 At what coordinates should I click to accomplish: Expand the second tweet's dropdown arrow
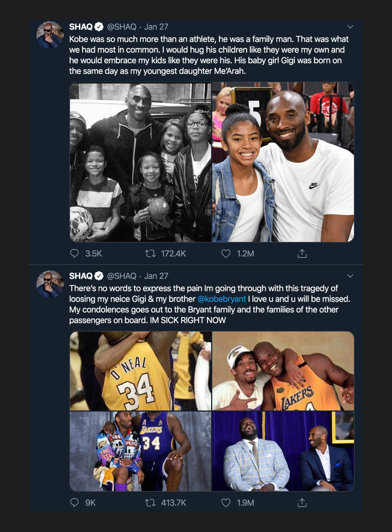350,276
